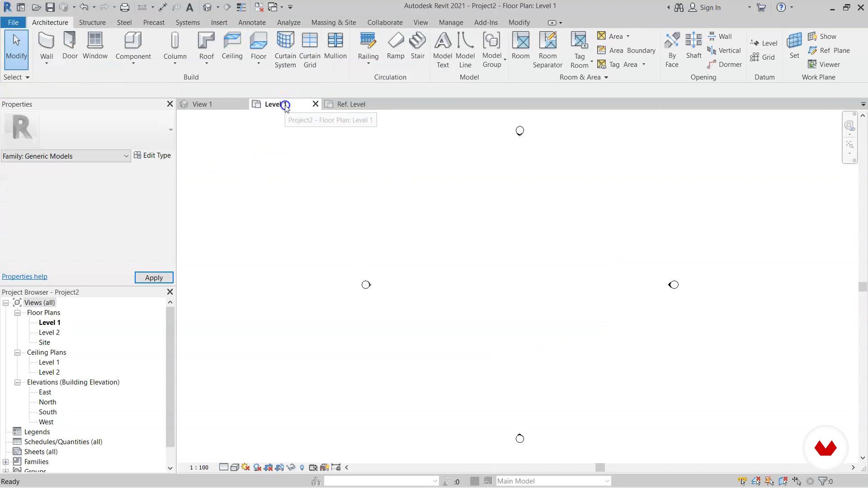Viewport: 868px width, 488px height.
Task: Collapse the Ceiling Plans tree node
Action: click(x=17, y=352)
